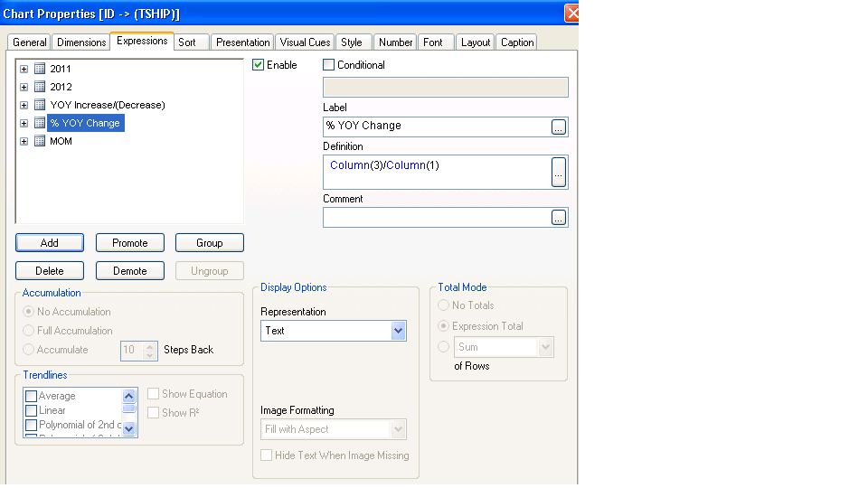Check the Polynomial of 2nd degree trendline
Image resolution: width=868 pixels, height=488 pixels.
(32, 425)
